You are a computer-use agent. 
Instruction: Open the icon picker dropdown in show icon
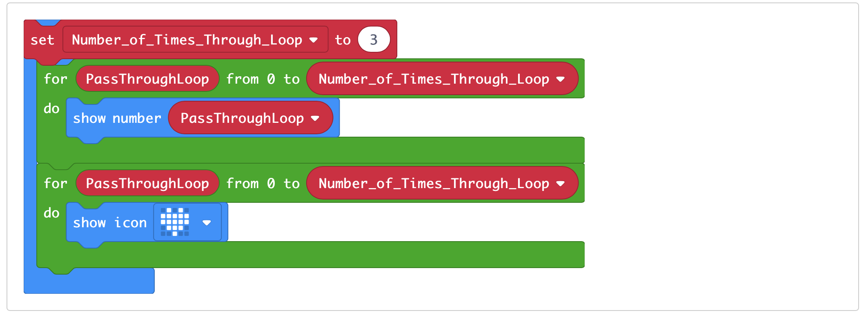(207, 222)
